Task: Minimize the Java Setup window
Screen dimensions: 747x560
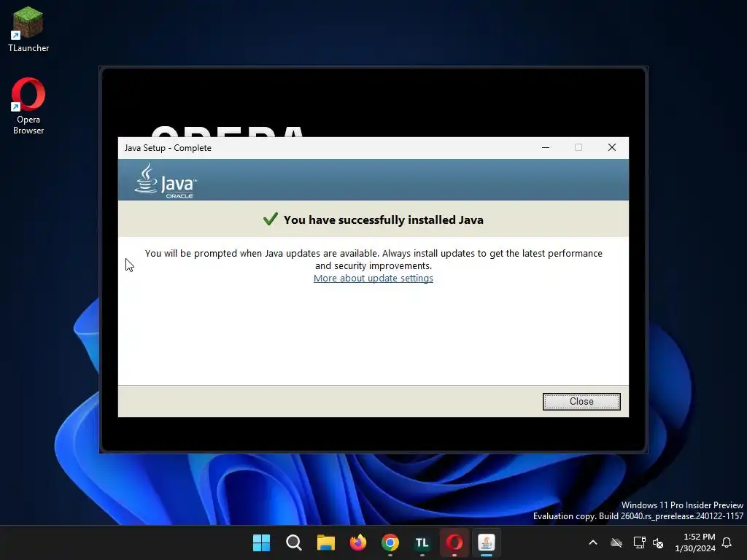Action: coord(546,147)
